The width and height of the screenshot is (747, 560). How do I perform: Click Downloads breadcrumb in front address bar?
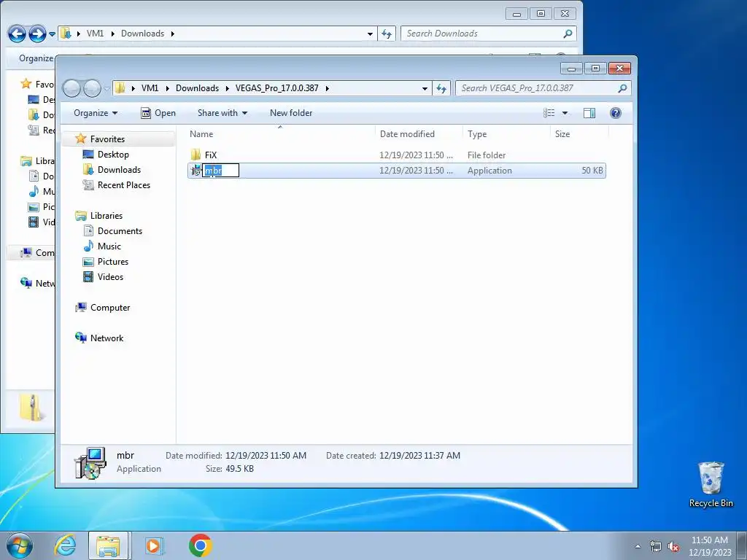[197, 88]
